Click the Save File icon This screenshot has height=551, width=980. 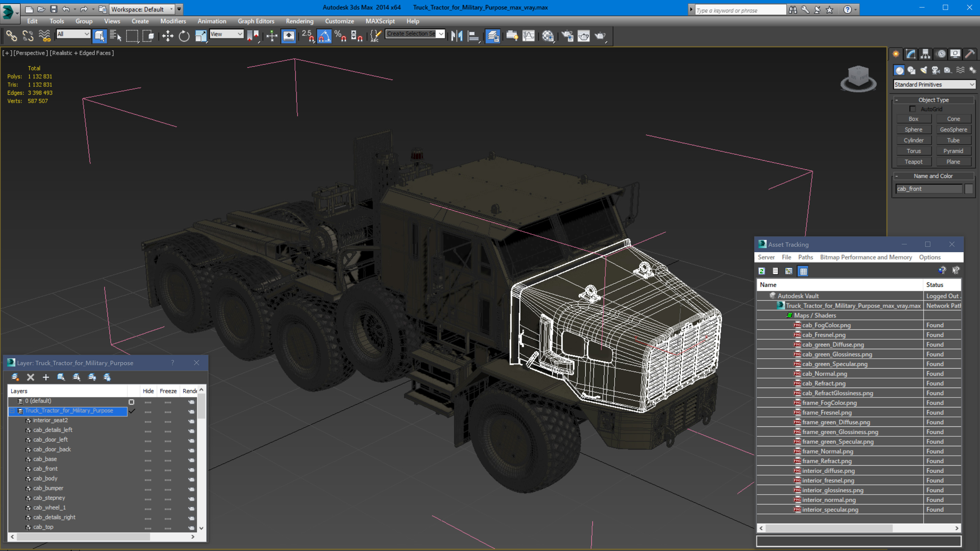pyautogui.click(x=54, y=9)
